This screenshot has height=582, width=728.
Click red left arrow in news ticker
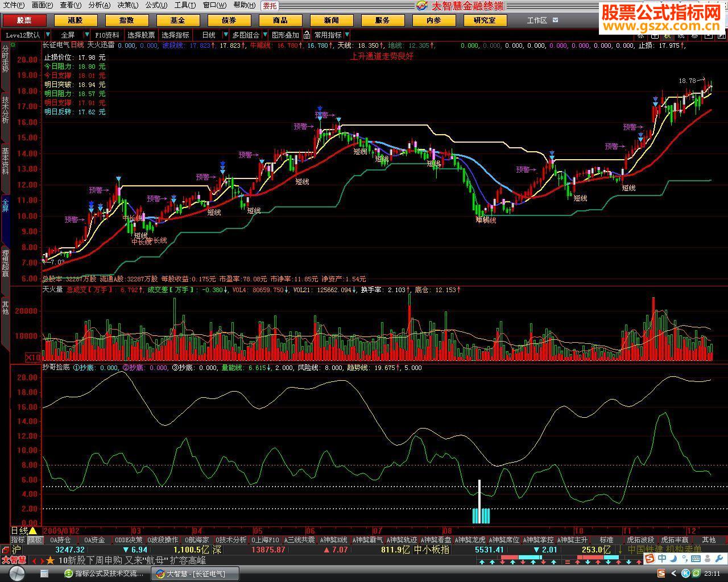tap(34, 560)
